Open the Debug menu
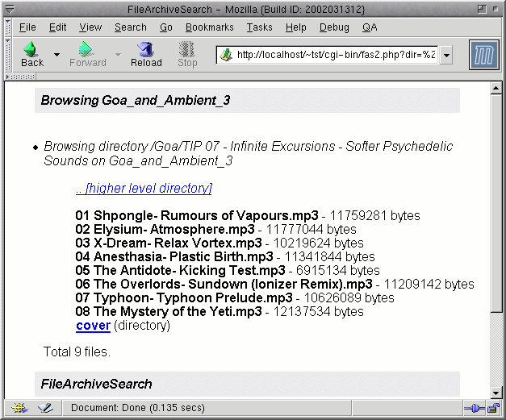Image resolution: width=506 pixels, height=420 pixels. pyautogui.click(x=334, y=27)
